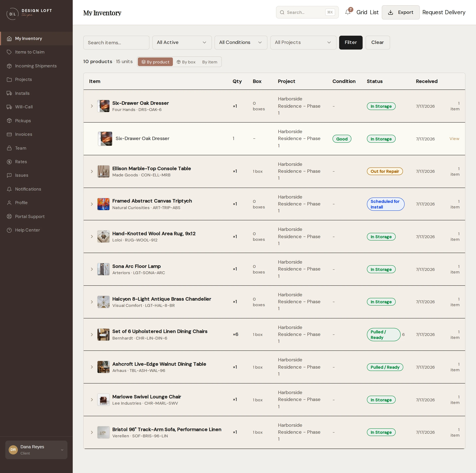Click the Installs truck icon
The height and width of the screenshot is (473, 476).
(9, 93)
